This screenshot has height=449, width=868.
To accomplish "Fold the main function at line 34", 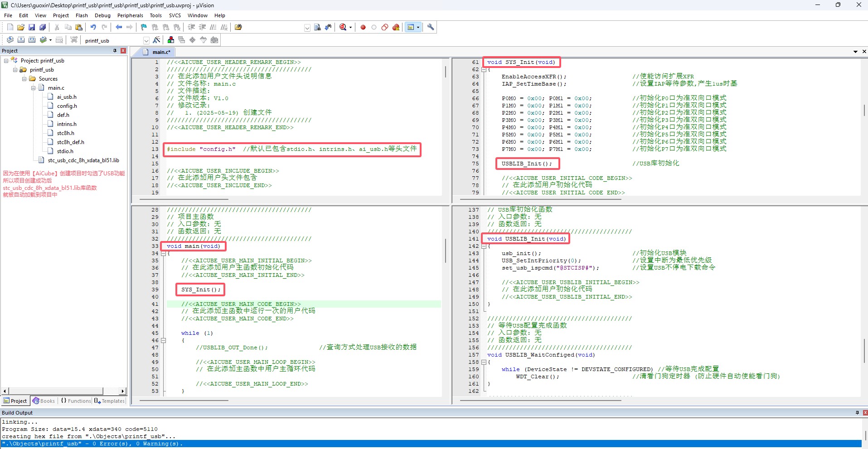I will [163, 253].
